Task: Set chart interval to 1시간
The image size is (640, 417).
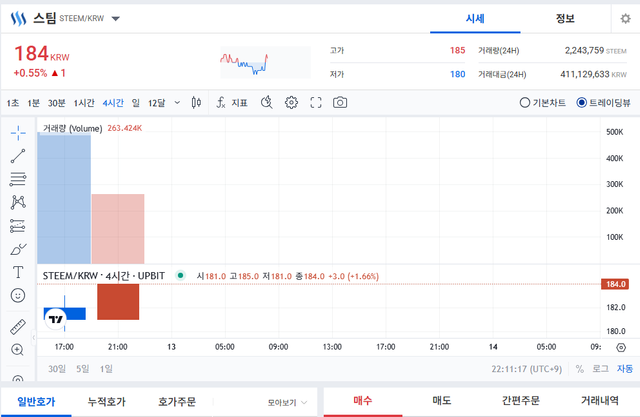Action: 84,103
